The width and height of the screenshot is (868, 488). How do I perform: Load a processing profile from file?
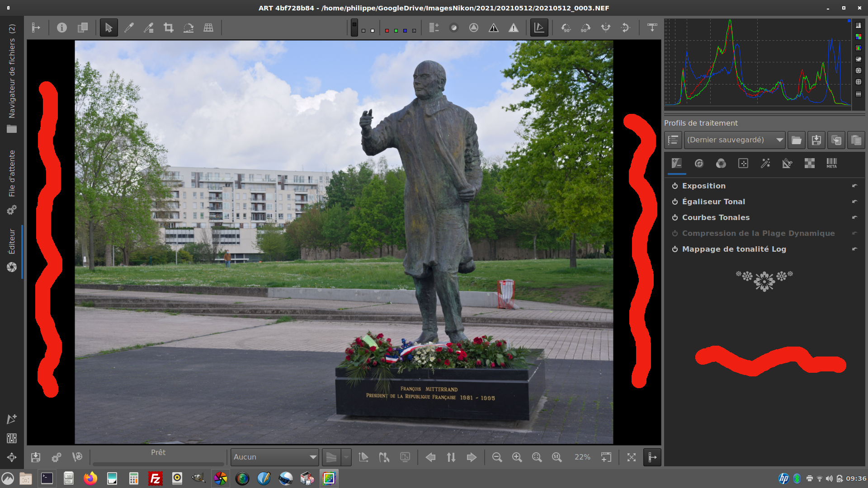[x=796, y=140]
